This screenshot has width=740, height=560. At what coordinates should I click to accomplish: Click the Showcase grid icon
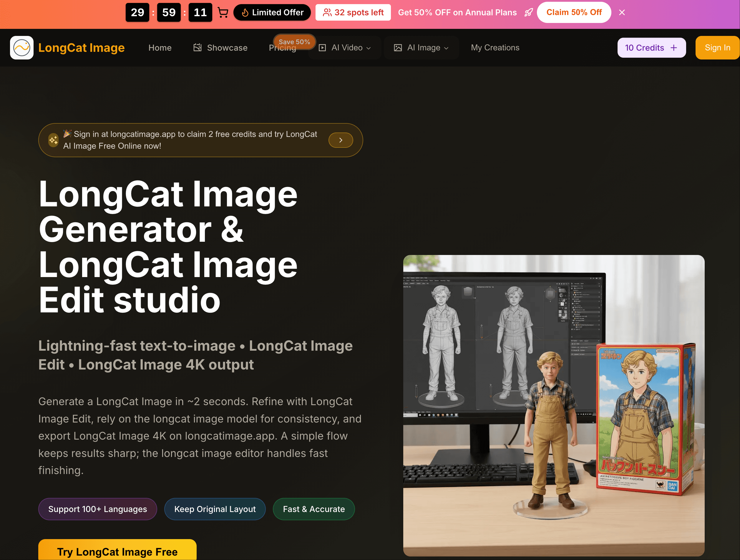[198, 47]
